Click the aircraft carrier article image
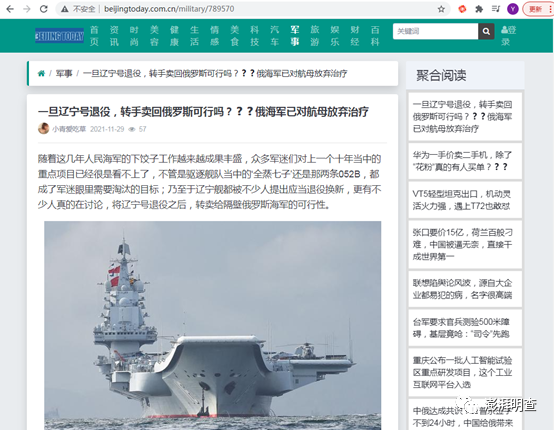This screenshot has width=554, height=430. point(212,325)
